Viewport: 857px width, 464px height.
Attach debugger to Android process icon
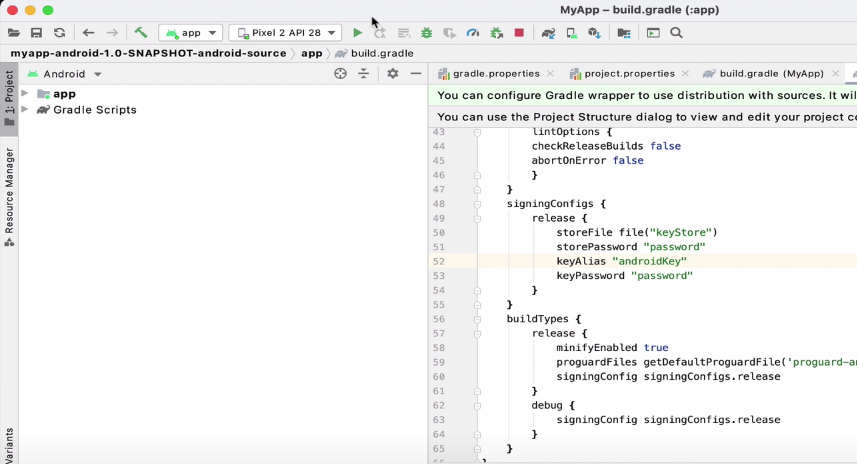click(x=496, y=33)
